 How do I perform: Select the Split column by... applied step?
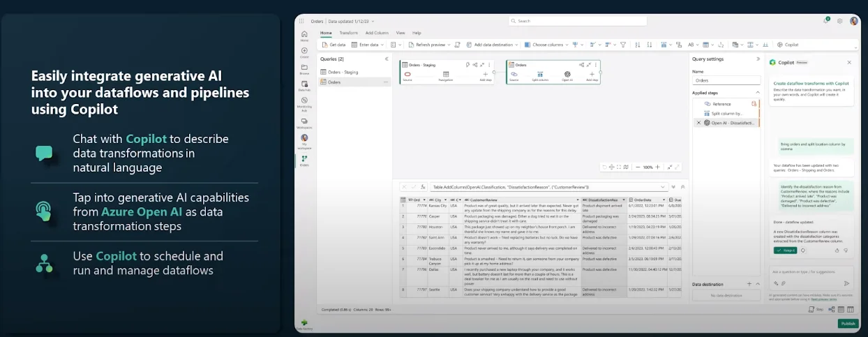[726, 113]
